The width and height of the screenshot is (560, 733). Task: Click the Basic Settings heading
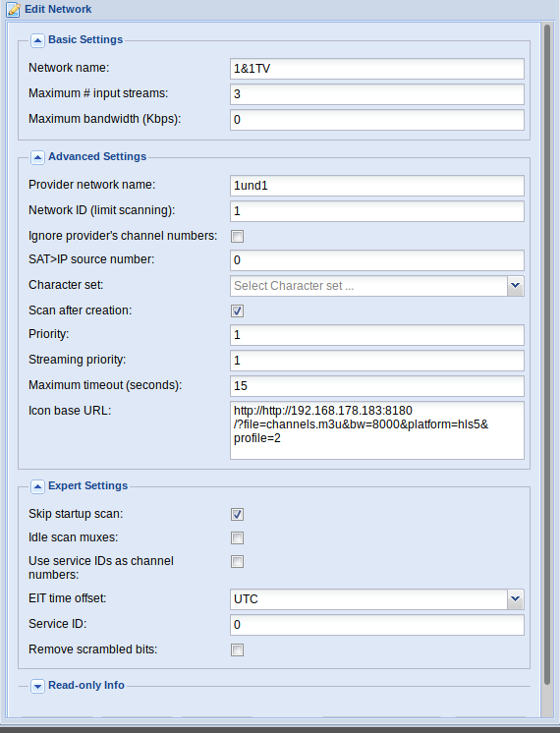point(85,39)
